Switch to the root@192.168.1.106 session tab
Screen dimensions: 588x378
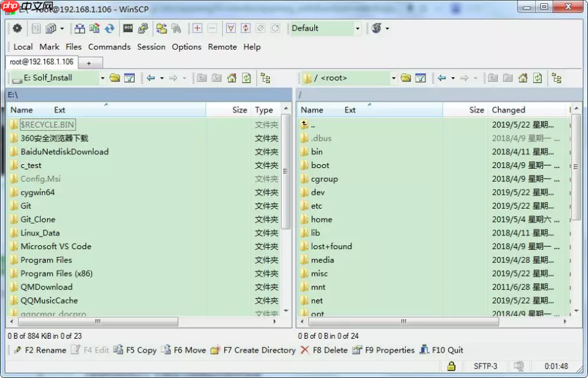[41, 61]
